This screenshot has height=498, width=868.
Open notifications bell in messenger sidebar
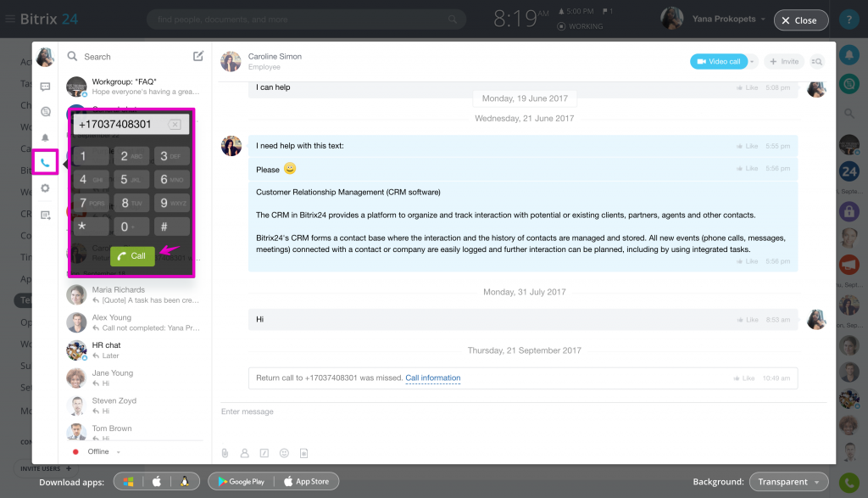[46, 137]
